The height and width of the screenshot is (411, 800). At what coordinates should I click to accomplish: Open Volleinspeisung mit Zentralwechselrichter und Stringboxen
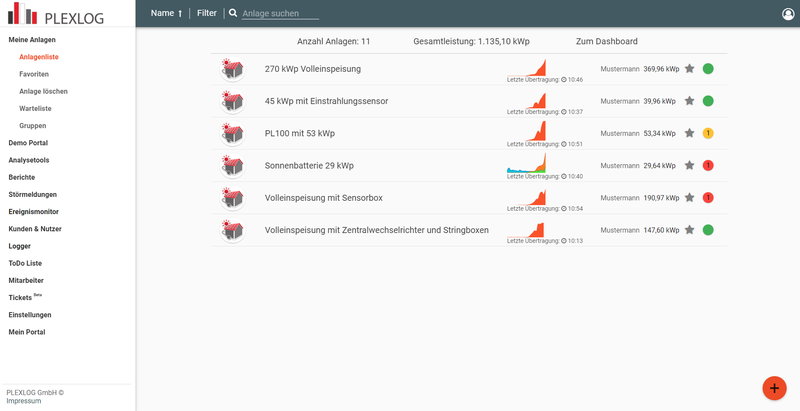(x=377, y=230)
